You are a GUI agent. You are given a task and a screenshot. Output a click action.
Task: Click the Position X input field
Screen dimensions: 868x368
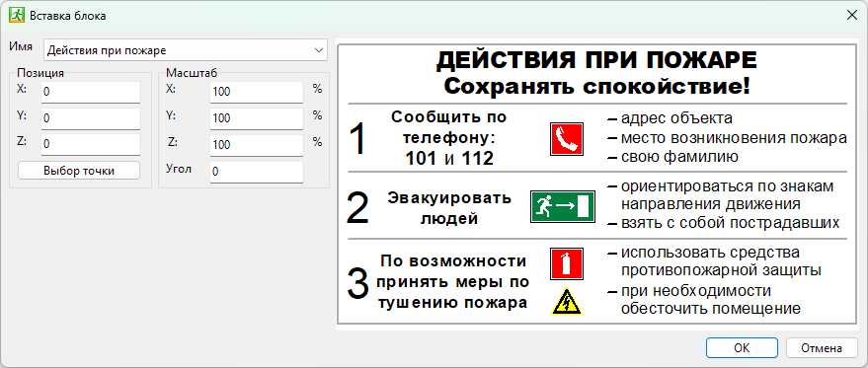click(91, 92)
